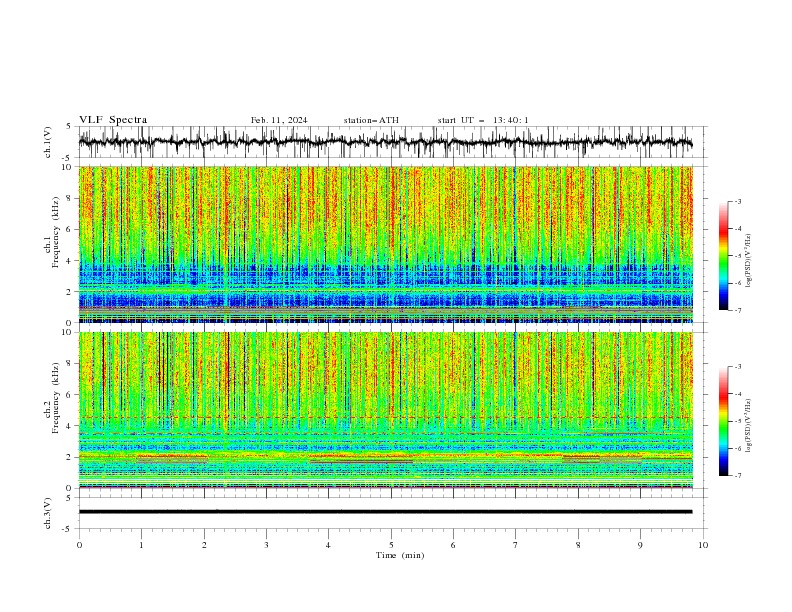Image resolution: width=792 pixels, height=612 pixels.
Task: Click the date 'Feb. 11, 2024'
Action: tap(279, 120)
